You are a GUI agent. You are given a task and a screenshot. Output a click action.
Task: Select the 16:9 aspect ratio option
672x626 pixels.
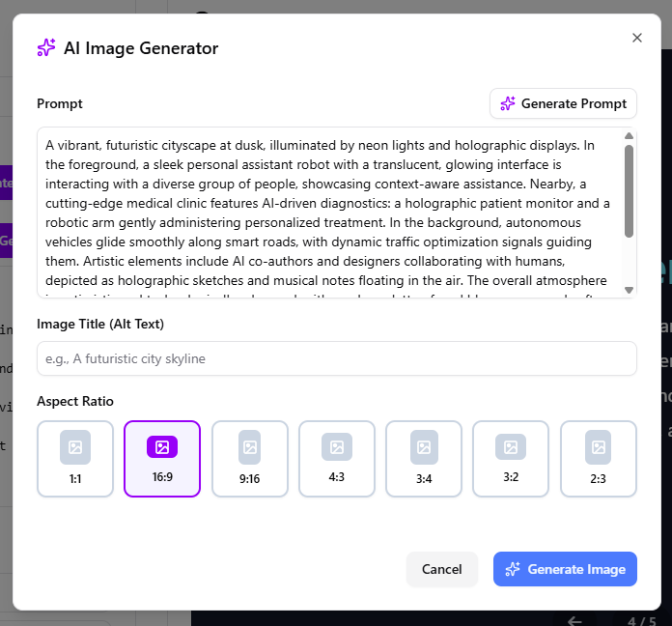coord(162,459)
